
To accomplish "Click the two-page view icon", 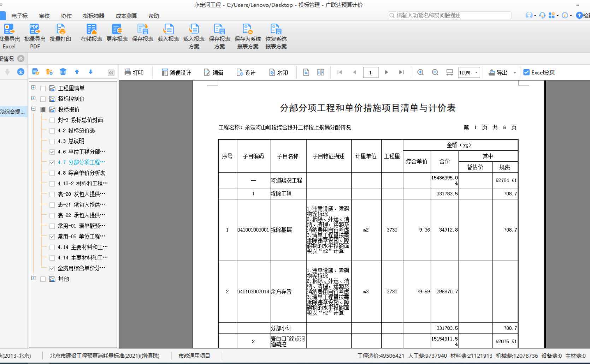I will tap(320, 72).
